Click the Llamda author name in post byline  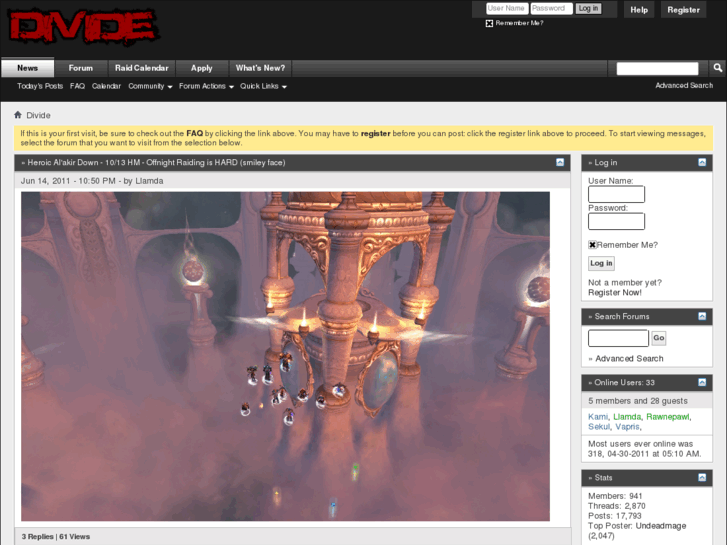[149, 181]
